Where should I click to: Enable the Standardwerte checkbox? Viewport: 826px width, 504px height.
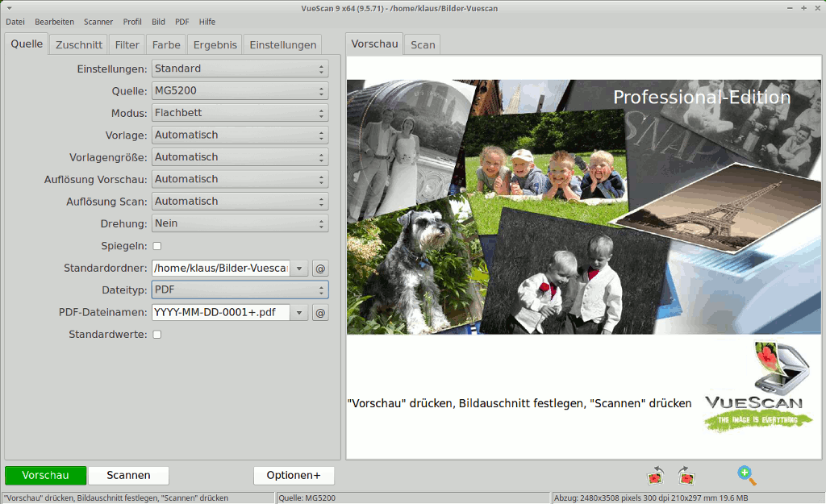coord(157,335)
